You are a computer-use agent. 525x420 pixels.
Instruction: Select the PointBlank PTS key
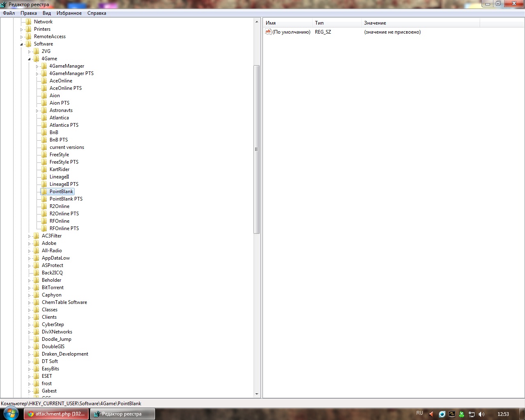tap(66, 199)
